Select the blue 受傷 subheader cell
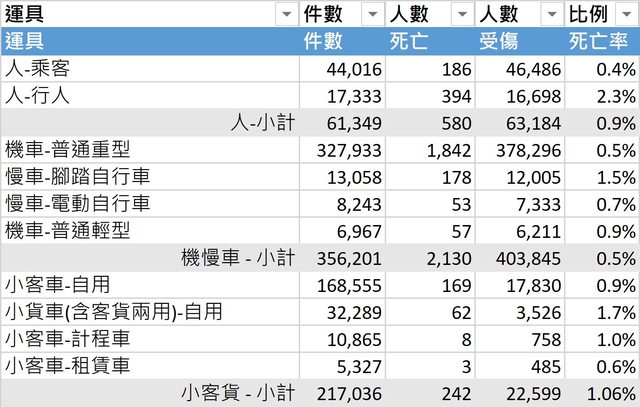The image size is (640, 407). pos(518,41)
